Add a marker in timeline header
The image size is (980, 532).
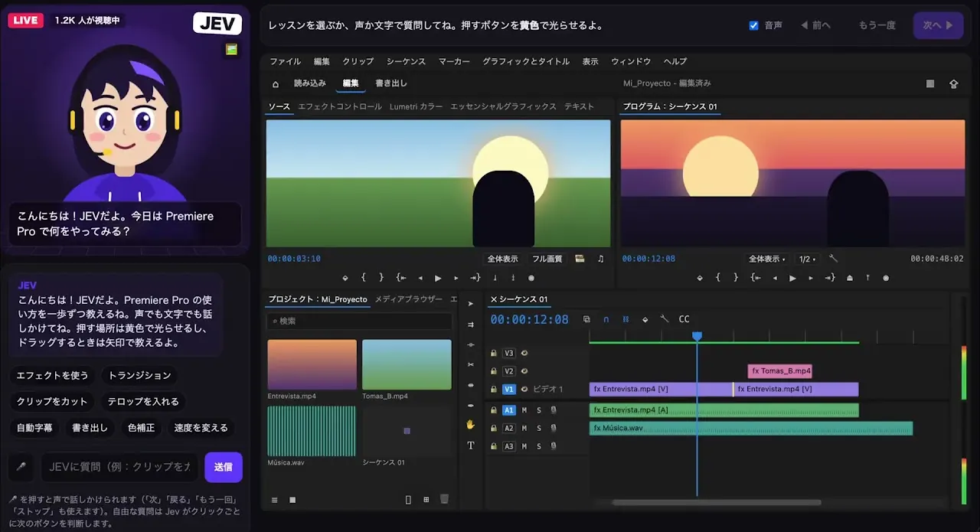coord(645,319)
